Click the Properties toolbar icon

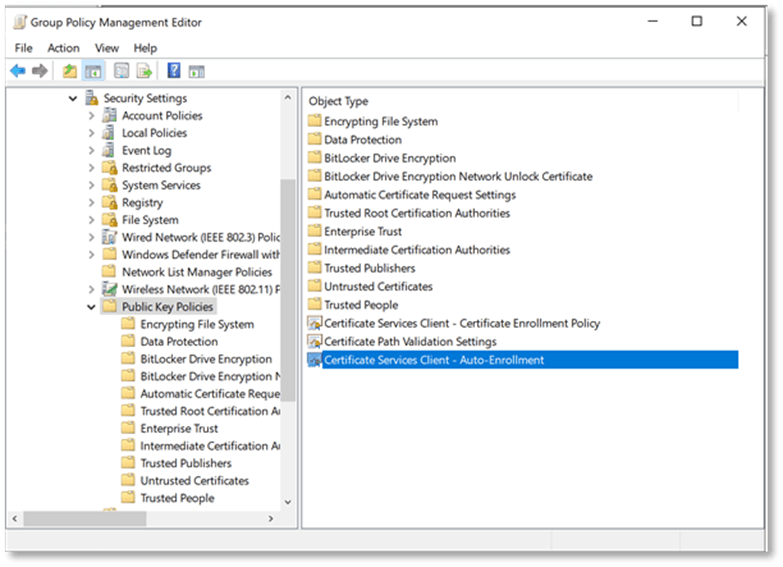click(121, 71)
